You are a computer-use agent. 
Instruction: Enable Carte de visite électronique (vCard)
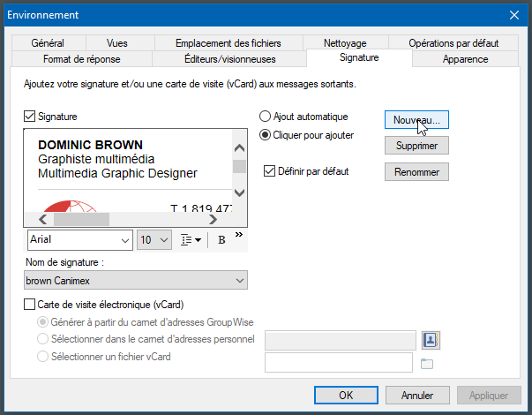click(x=30, y=304)
